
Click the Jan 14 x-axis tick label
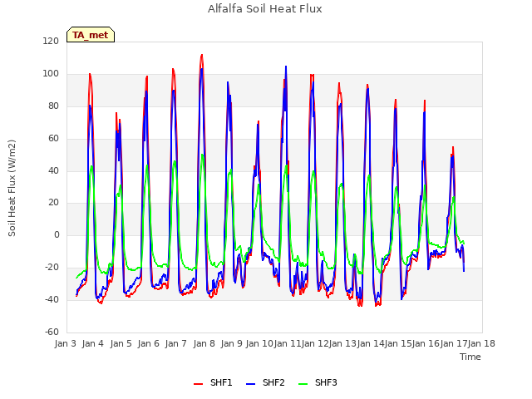(370, 343)
